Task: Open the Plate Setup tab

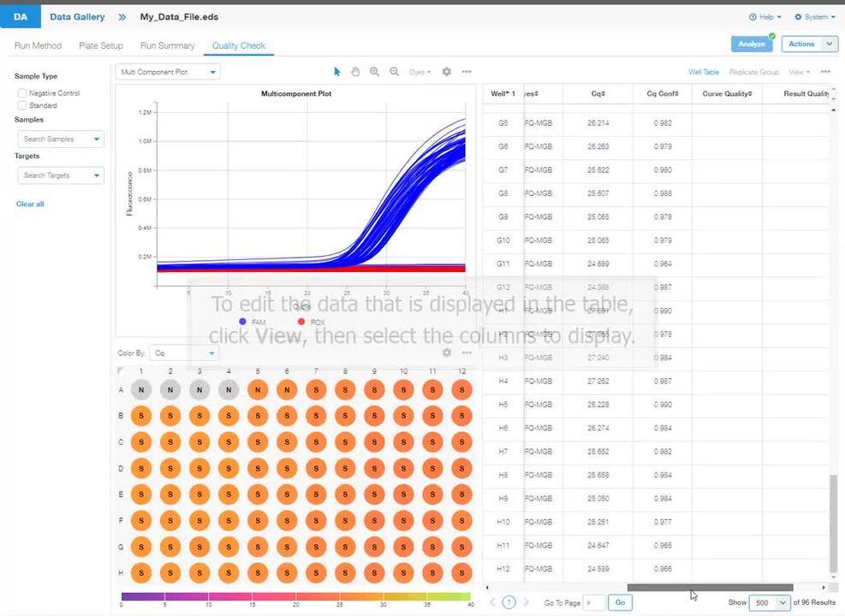Action: point(100,45)
